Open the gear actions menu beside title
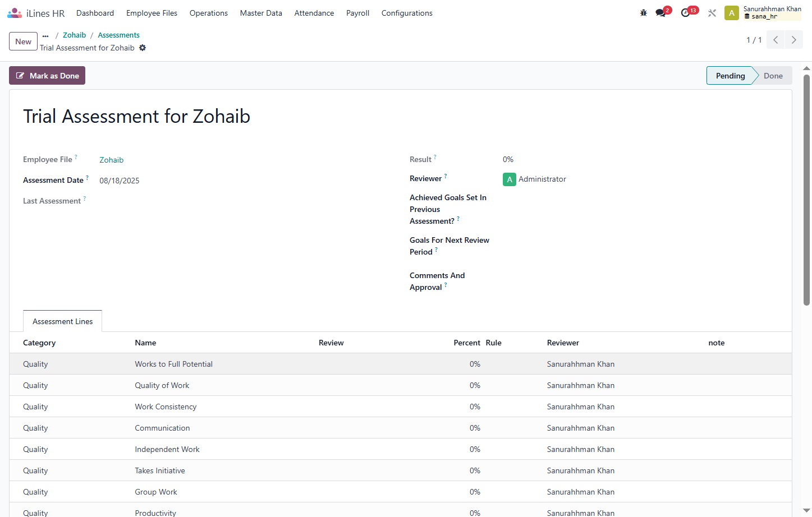The height and width of the screenshot is (517, 812). click(143, 48)
